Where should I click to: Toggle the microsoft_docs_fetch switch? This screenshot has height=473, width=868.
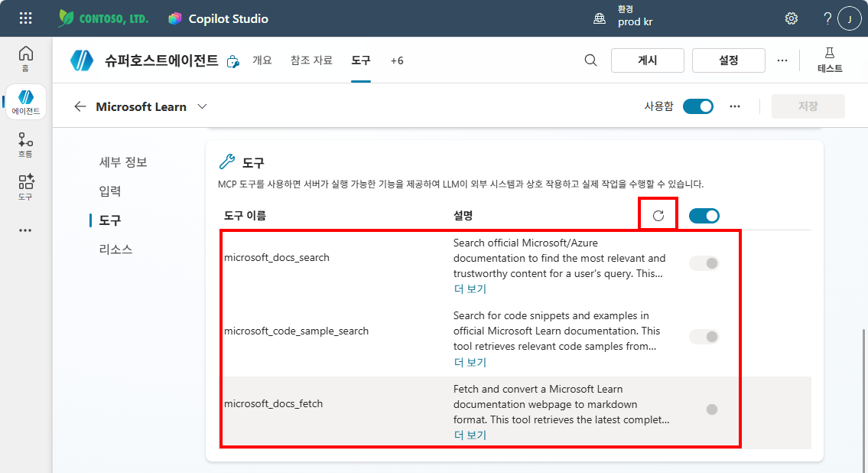coord(704,409)
